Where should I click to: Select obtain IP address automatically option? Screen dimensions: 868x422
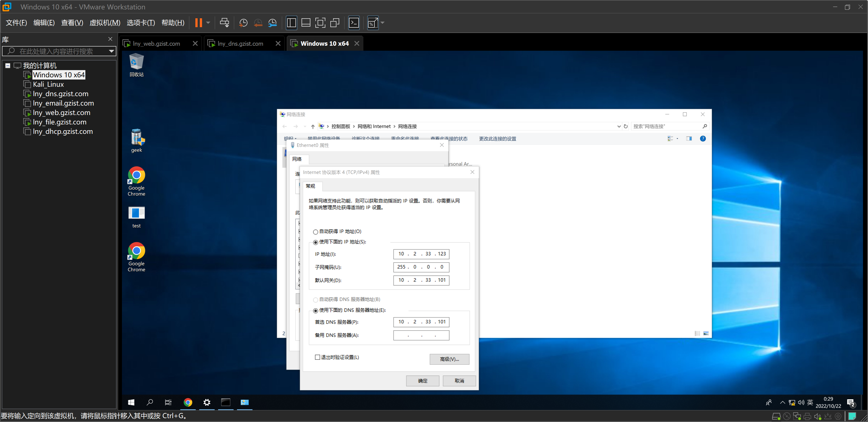[x=315, y=232]
